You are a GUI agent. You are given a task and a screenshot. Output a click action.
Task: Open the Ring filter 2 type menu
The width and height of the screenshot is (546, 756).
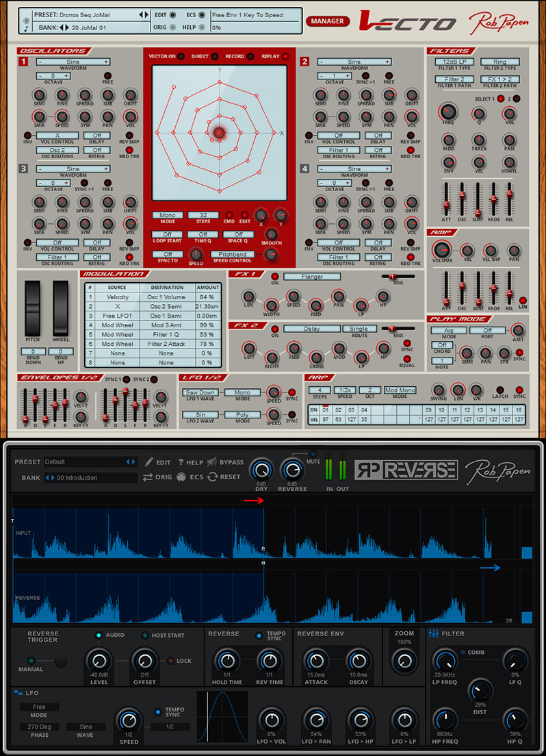499,62
